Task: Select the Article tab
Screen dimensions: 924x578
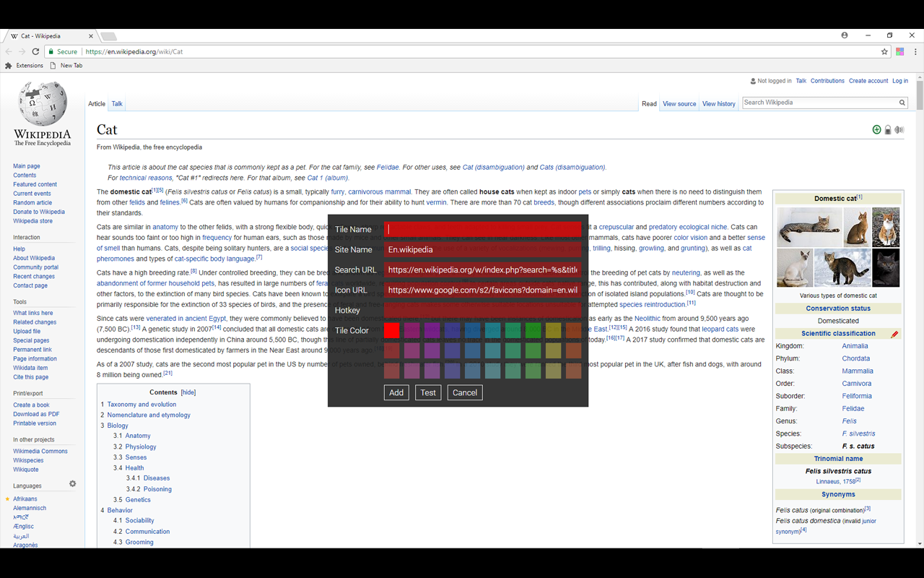Action: pos(97,104)
